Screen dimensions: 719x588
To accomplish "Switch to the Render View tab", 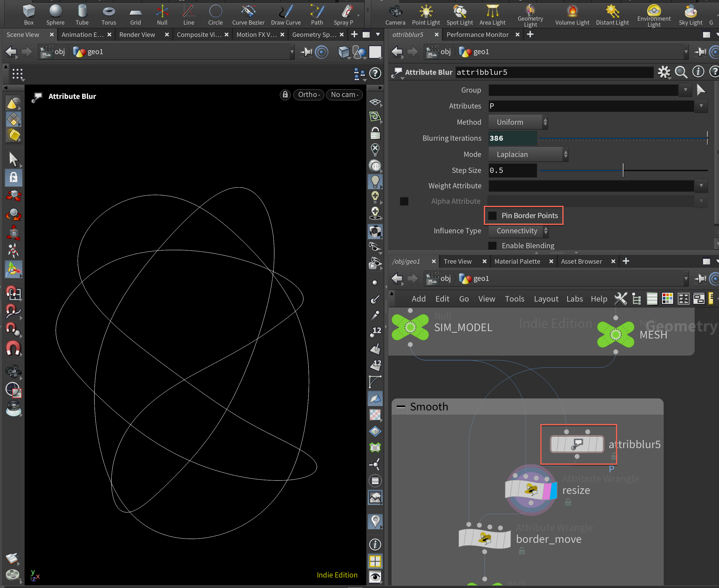I will (x=137, y=35).
